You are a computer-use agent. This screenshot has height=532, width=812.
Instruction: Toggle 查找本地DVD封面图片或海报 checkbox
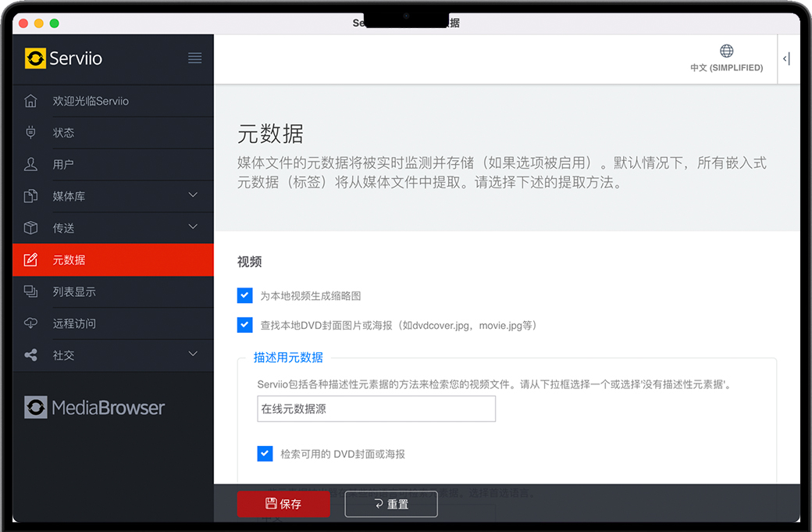[x=245, y=325]
